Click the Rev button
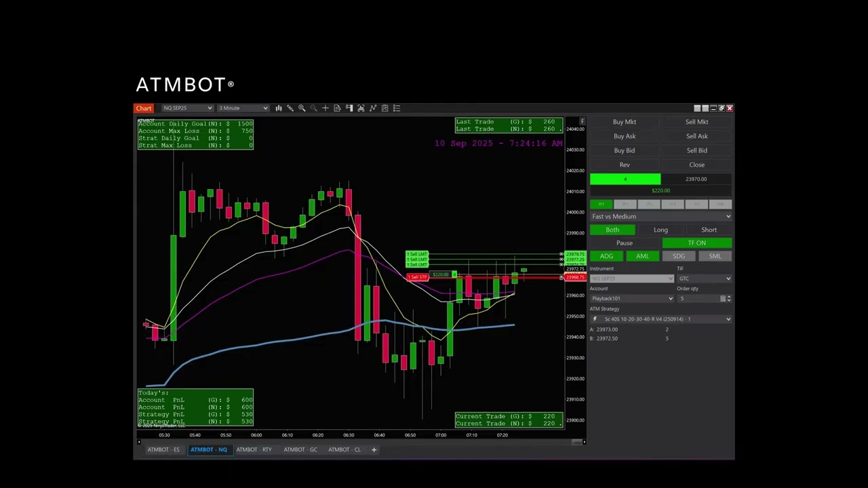The width and height of the screenshot is (868, 488). [x=625, y=165]
